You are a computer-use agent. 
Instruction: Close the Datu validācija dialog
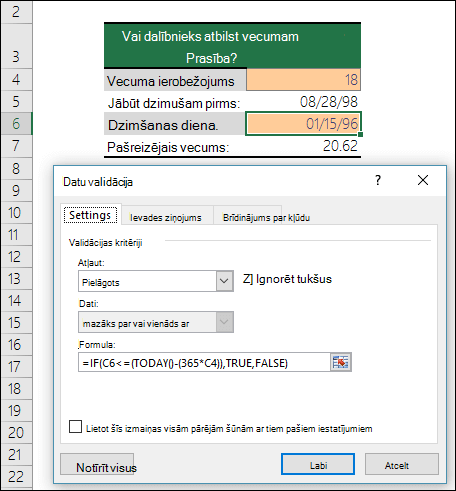point(423,180)
